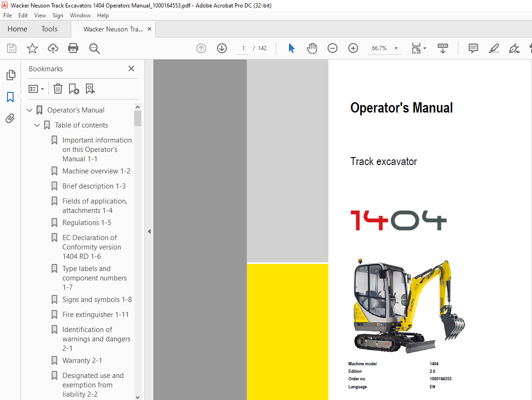Print the document with the printer icon
This screenshot has width=532, height=400.
pyautogui.click(x=73, y=48)
